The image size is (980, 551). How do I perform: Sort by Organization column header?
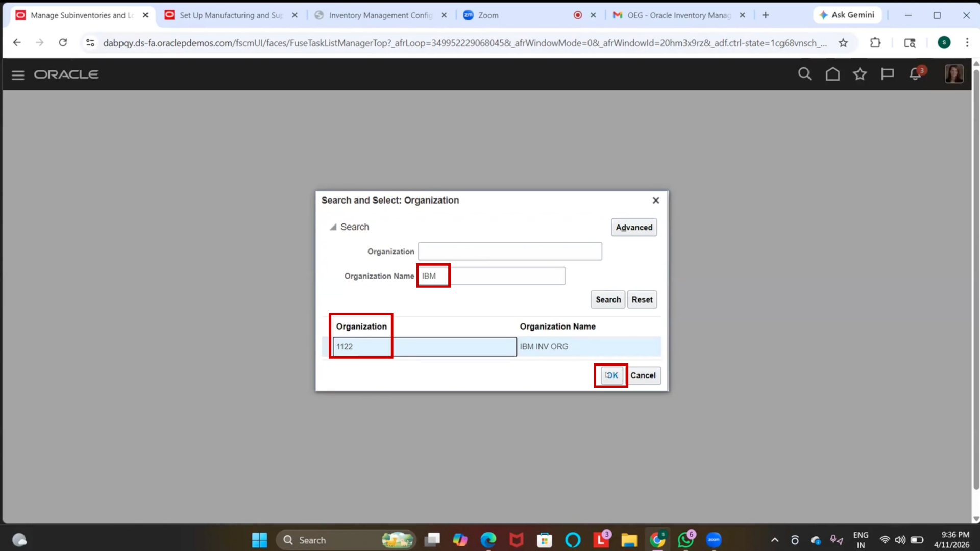[361, 327]
